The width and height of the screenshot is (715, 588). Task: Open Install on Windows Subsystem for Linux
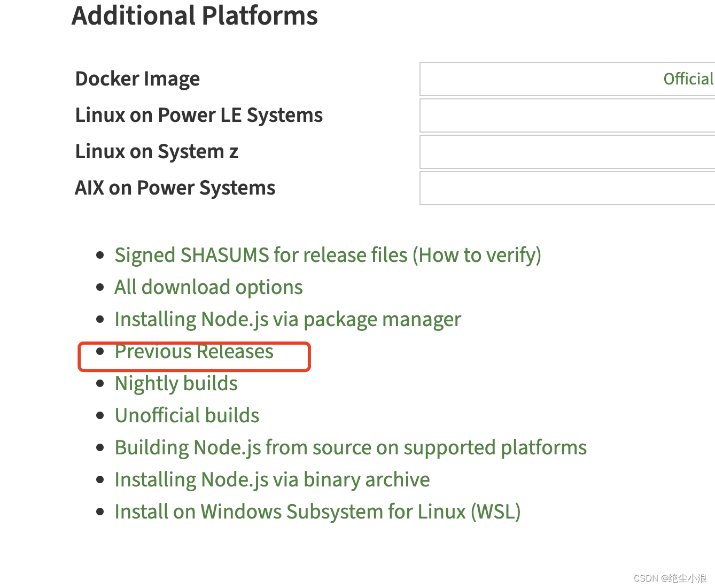(317, 512)
